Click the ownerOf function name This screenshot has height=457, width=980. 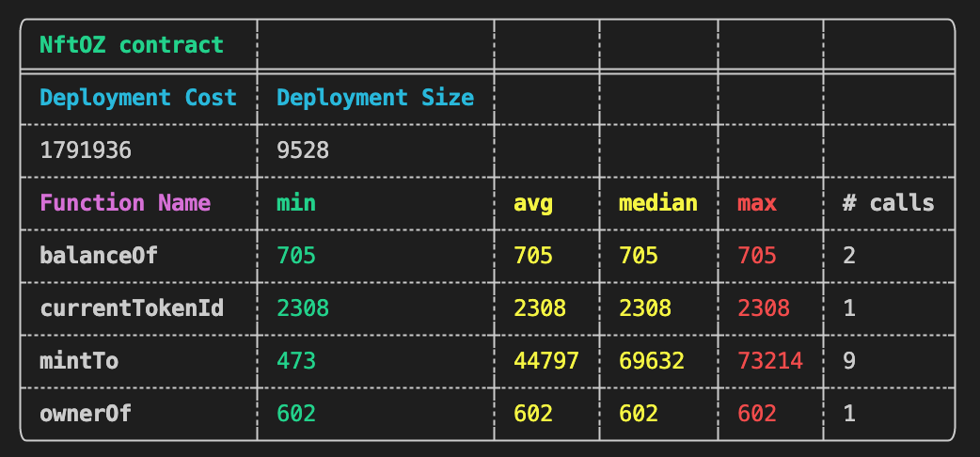pyautogui.click(x=86, y=414)
